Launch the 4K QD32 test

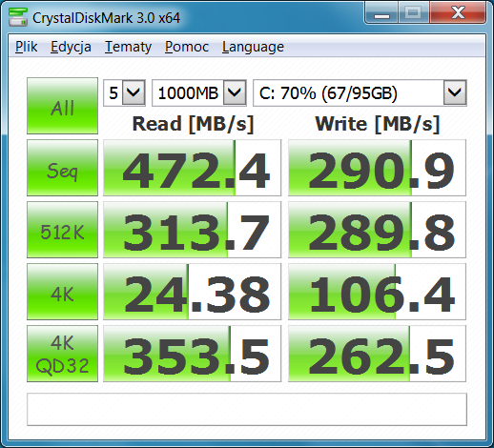pos(62,354)
